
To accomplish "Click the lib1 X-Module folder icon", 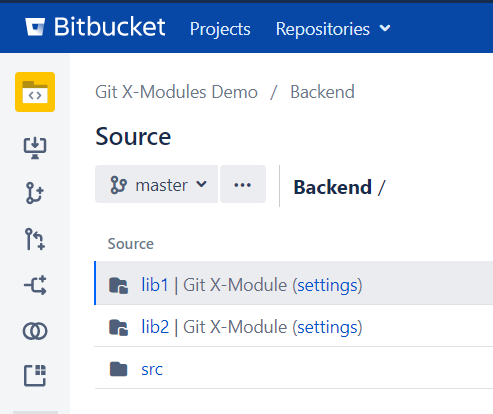I will 118,285.
